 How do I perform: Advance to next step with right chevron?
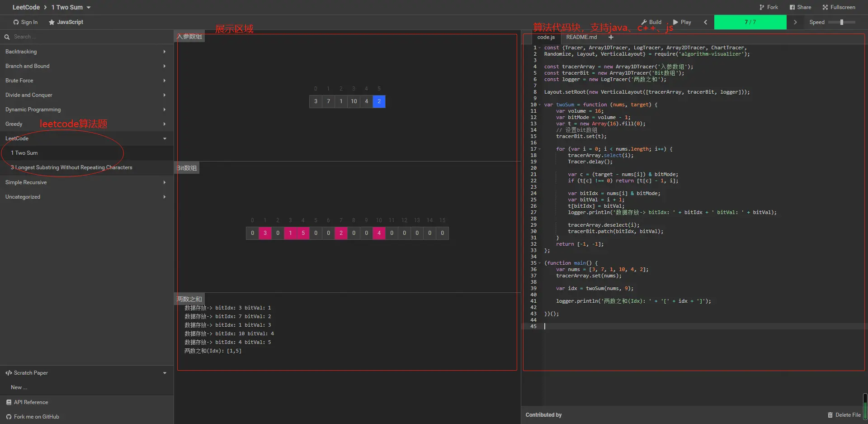[795, 22]
